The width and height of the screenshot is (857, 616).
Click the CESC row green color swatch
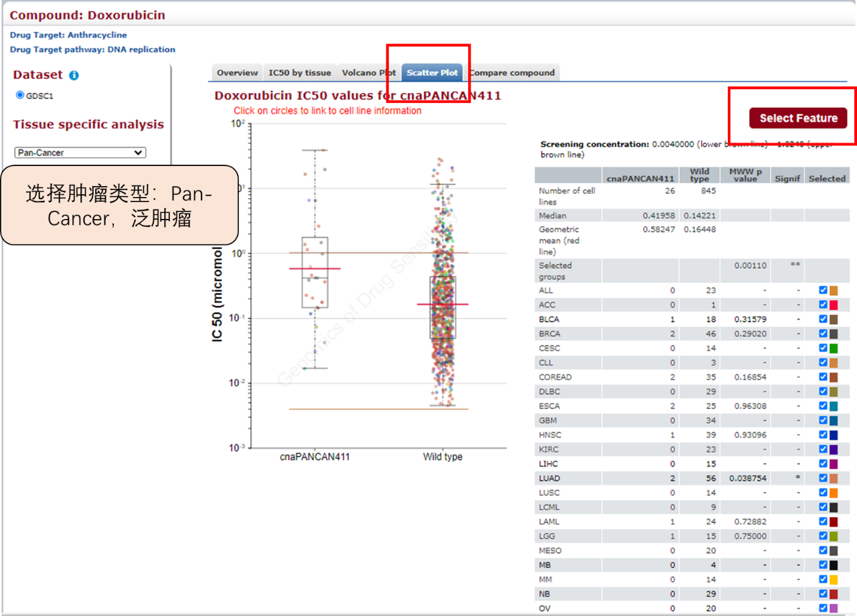pyautogui.click(x=834, y=348)
